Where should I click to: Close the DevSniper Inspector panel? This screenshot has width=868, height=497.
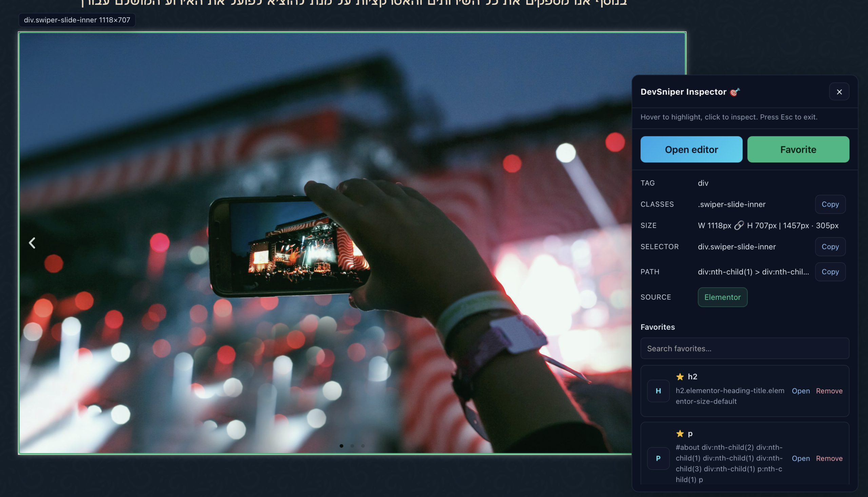839,92
